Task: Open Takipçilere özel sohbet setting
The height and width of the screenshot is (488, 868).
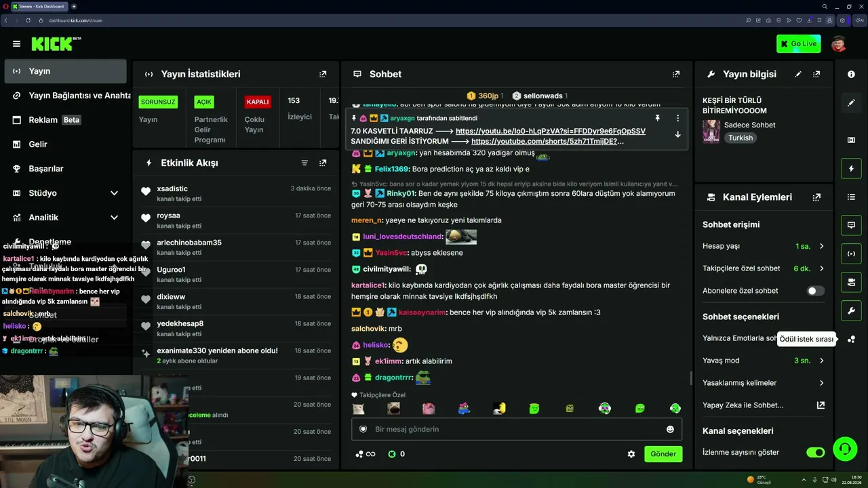Action: point(764,268)
